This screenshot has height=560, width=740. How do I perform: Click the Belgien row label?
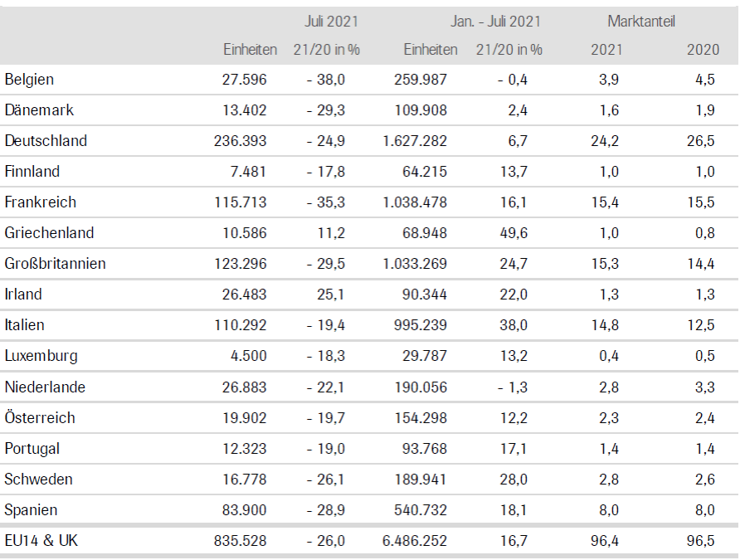[29, 80]
